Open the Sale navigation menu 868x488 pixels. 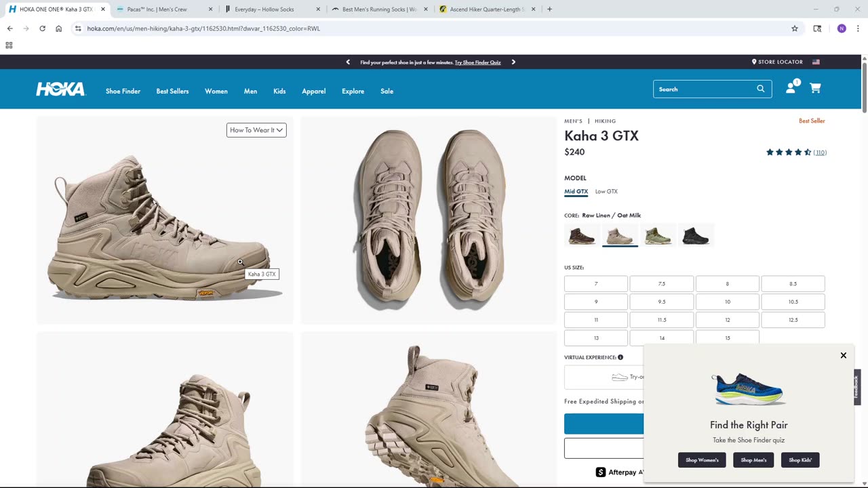387,91
